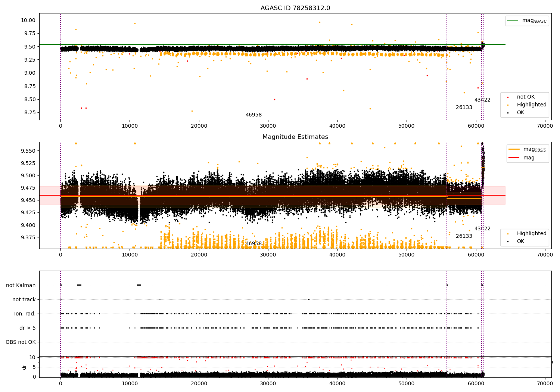Image resolution: width=560 pixels, height=392 pixels.
Task: Click the 43422 annotation in the top plot
Action: 482,100
